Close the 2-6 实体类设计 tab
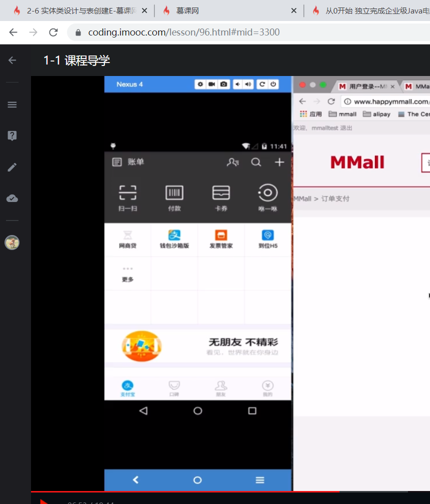Viewport: 430px width, 504px height. 144,10
